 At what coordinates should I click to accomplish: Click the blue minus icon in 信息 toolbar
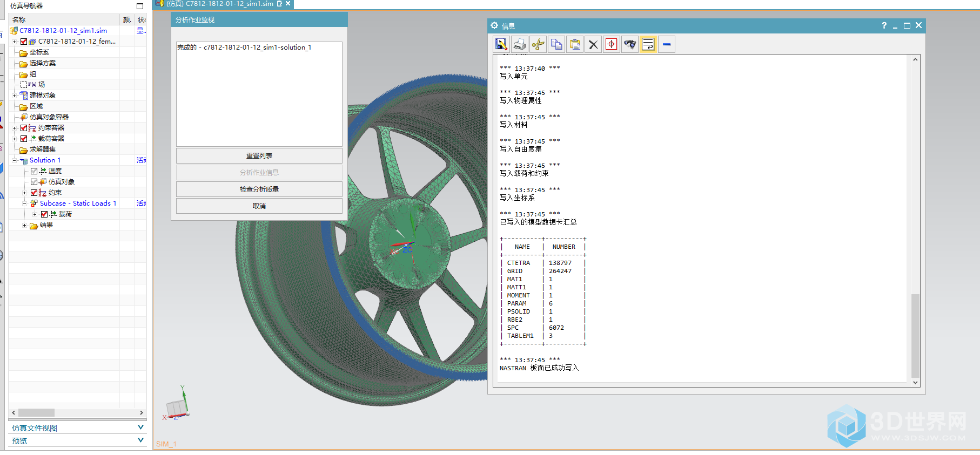point(667,44)
